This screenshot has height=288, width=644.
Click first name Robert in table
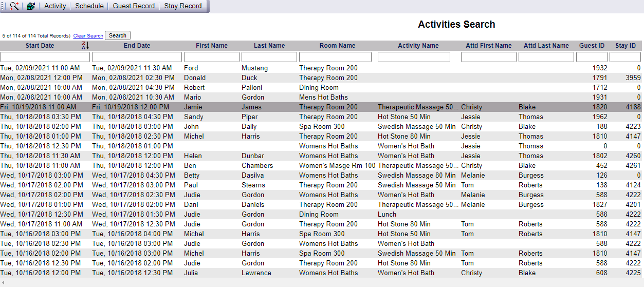pyautogui.click(x=194, y=87)
